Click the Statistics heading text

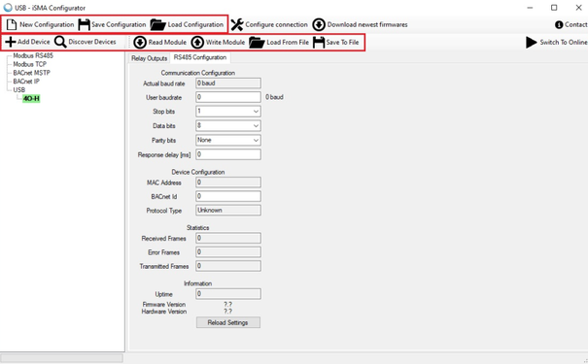[x=198, y=228]
